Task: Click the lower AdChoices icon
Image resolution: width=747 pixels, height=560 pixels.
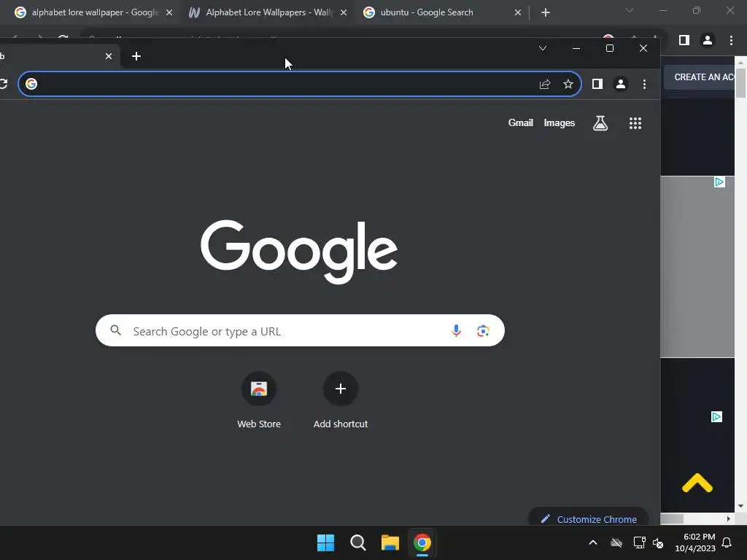Action: click(716, 416)
